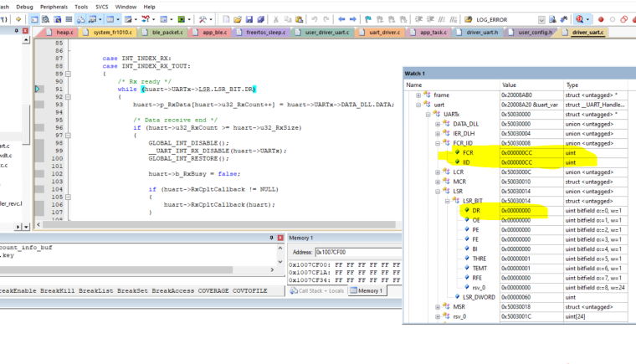Expand the frame variable in Watch 1

tap(418, 95)
